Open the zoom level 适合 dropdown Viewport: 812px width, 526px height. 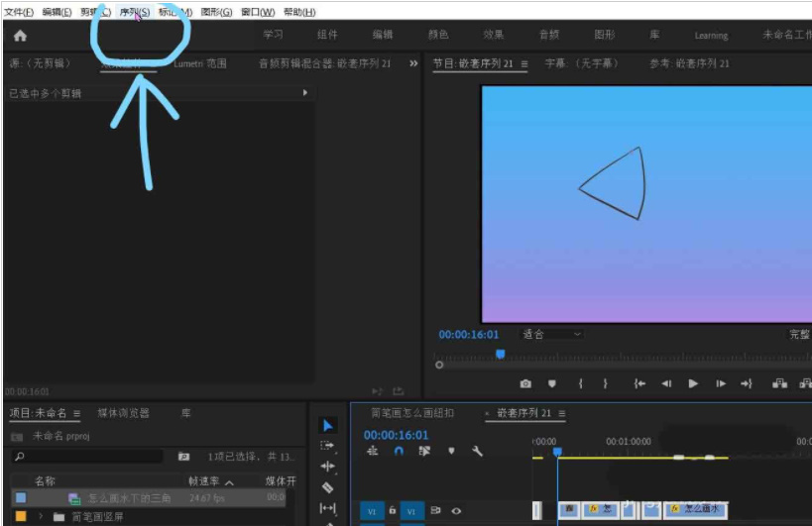[x=551, y=335]
